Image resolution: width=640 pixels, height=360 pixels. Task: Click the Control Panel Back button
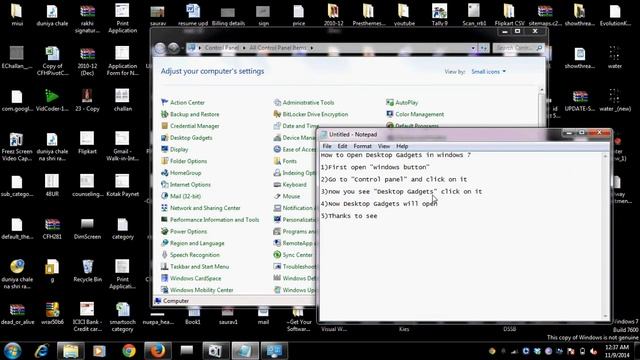click(x=160, y=48)
